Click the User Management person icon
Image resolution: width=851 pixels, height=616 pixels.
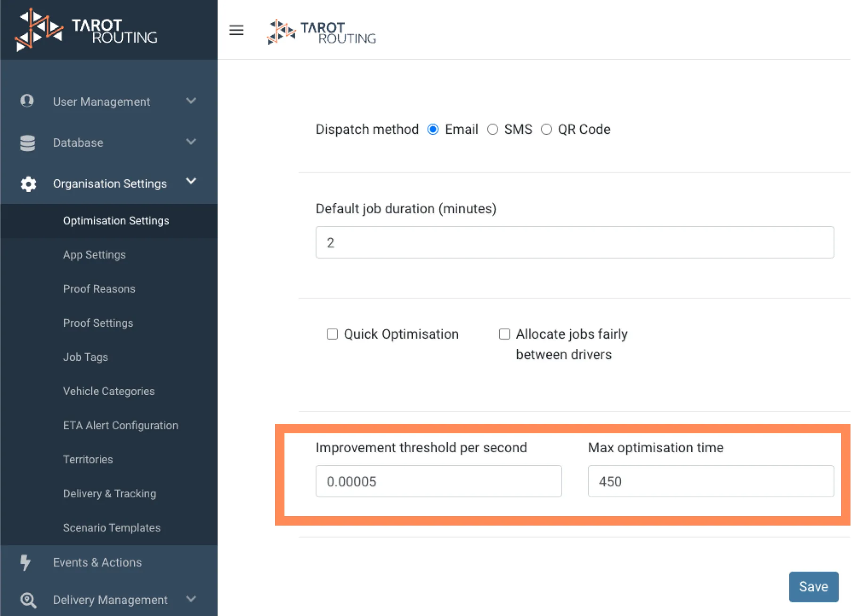point(27,101)
